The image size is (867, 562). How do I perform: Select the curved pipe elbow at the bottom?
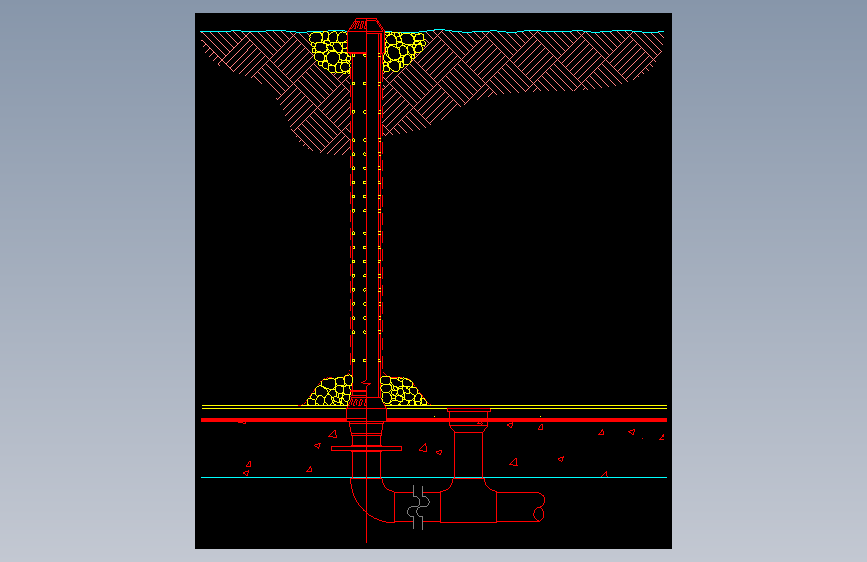pyautogui.click(x=373, y=500)
